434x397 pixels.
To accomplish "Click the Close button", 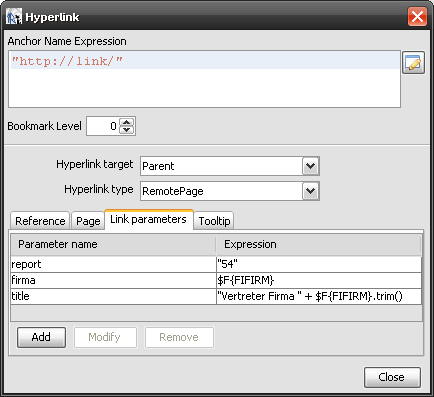I will (x=392, y=377).
